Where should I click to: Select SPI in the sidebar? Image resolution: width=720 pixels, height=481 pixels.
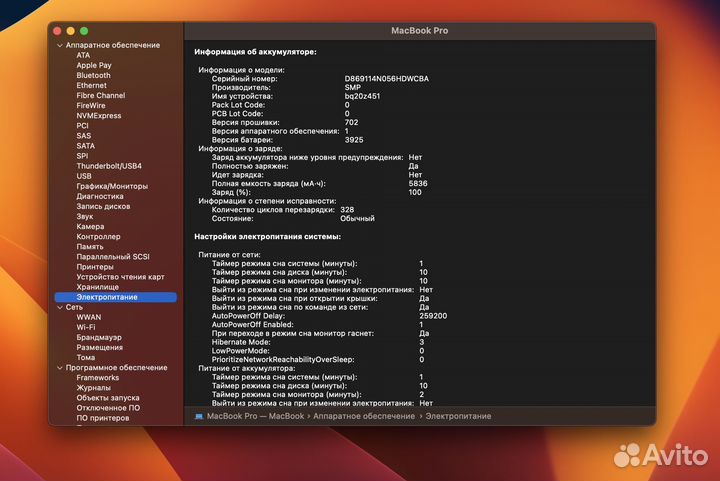tap(82, 156)
